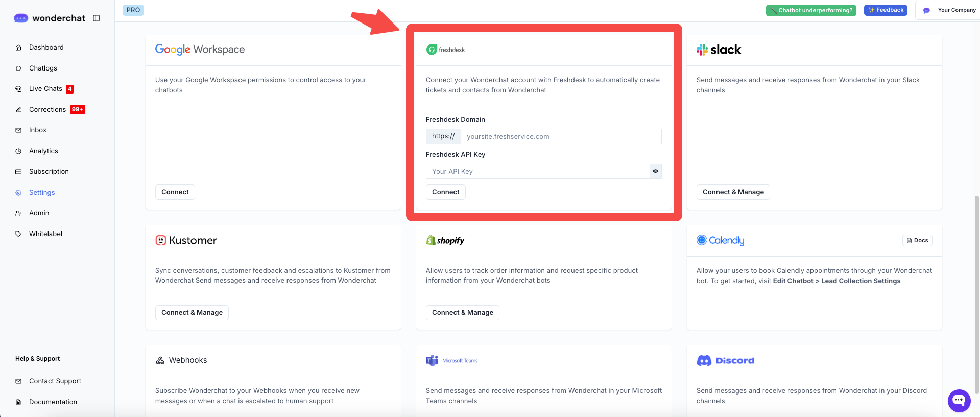Connect & Manage the Slack integration
This screenshot has height=417, width=980.
(733, 192)
